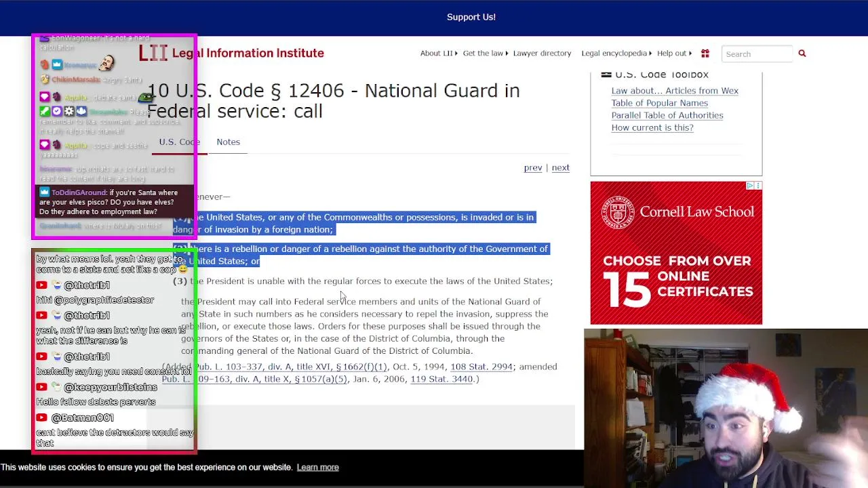Viewport: 868px width, 488px height.
Task: Expand the About LII menu
Action: coord(438,54)
